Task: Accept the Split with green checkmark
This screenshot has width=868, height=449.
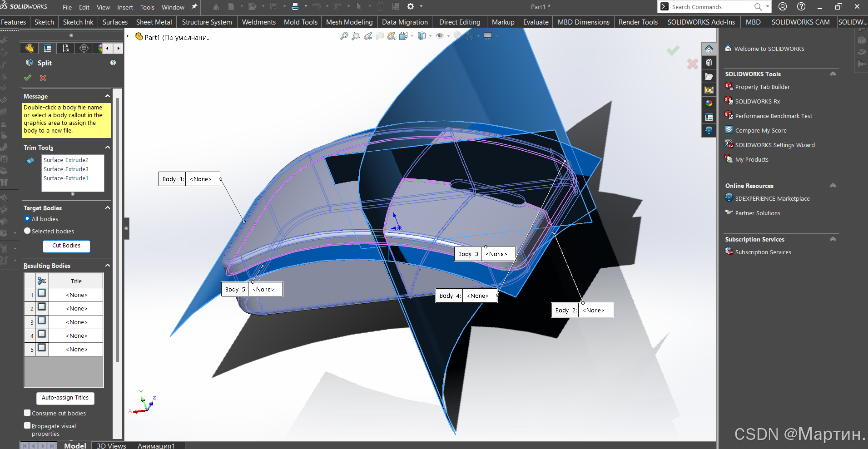Action: coord(28,78)
